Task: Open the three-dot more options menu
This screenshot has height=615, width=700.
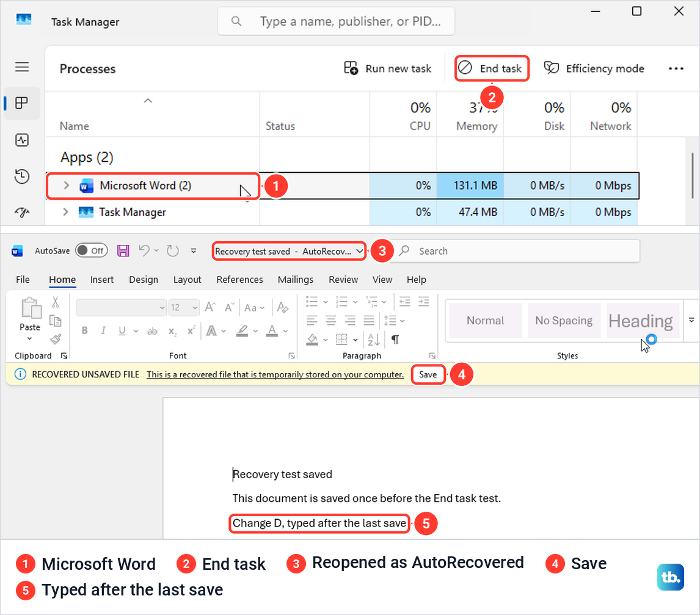Action: pos(676,68)
